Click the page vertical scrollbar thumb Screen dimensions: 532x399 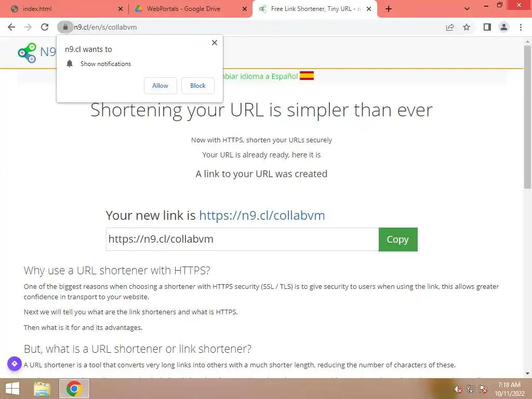tap(527, 117)
